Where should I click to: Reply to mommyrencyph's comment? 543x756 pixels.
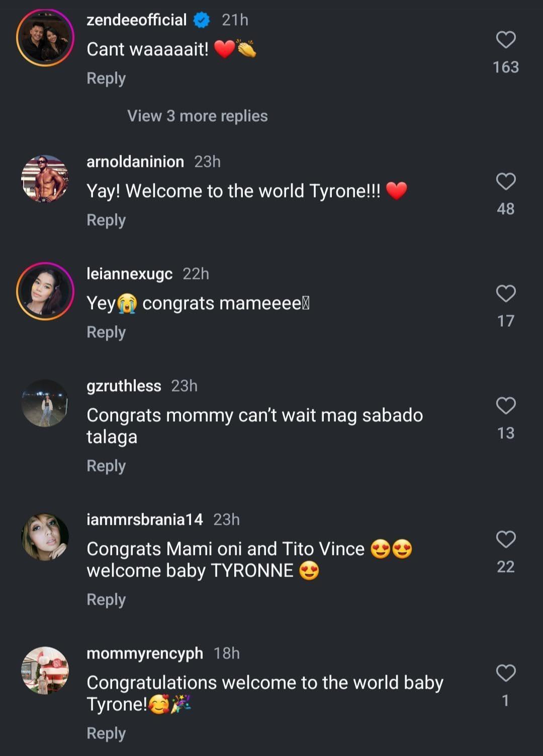coord(106,733)
